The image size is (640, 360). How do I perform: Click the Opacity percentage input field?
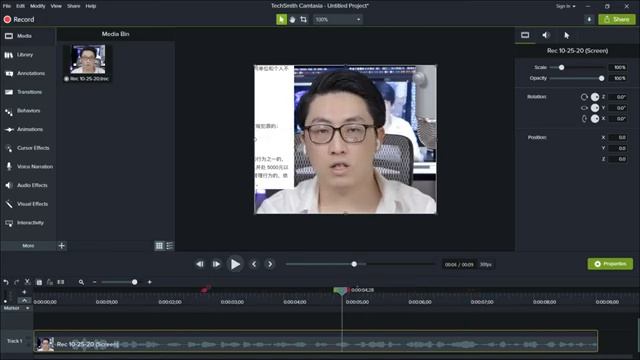(x=618, y=78)
